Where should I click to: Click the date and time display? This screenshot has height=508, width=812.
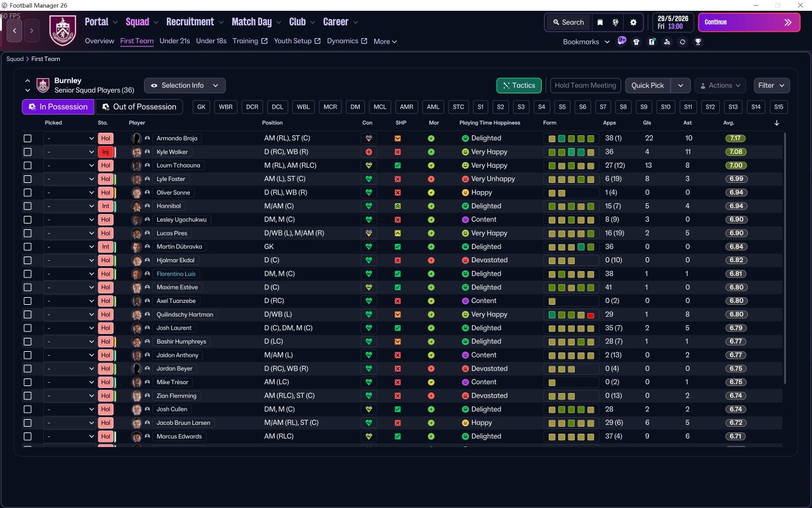click(x=674, y=22)
